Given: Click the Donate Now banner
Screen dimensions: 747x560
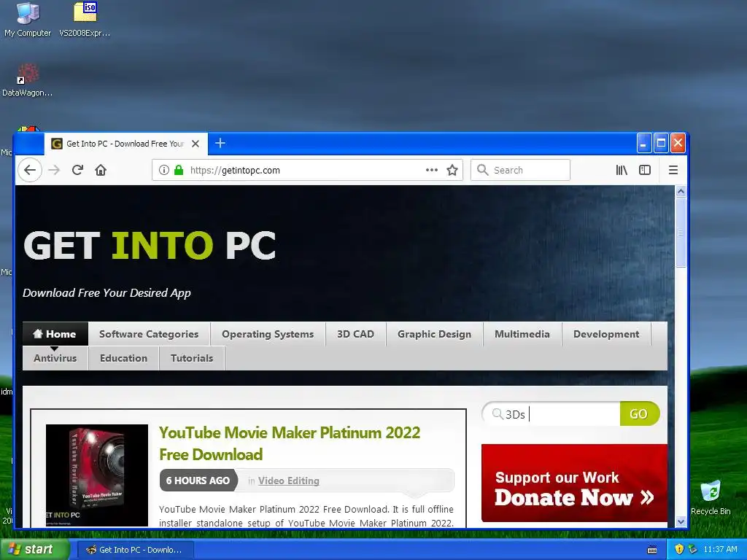Looking at the screenshot, I should pos(574,483).
